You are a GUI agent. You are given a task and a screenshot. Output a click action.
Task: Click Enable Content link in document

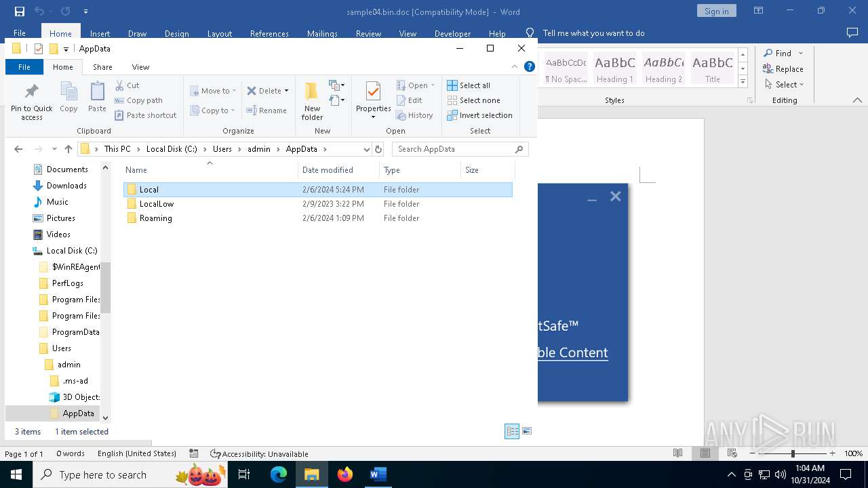[x=573, y=352]
